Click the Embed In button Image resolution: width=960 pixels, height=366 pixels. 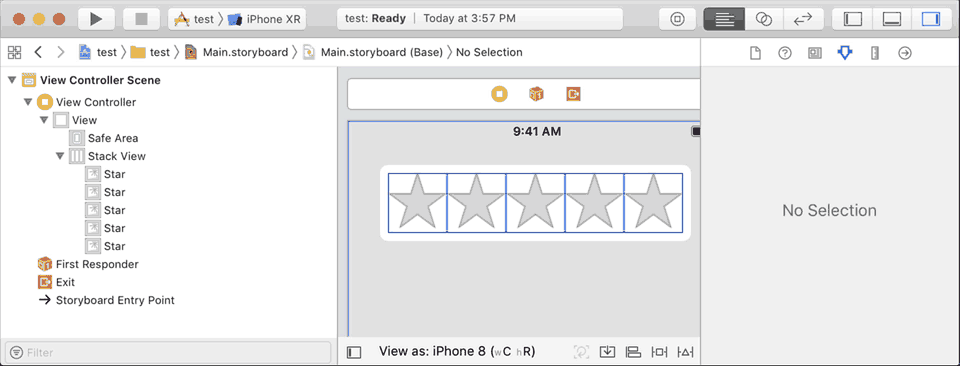(x=607, y=351)
